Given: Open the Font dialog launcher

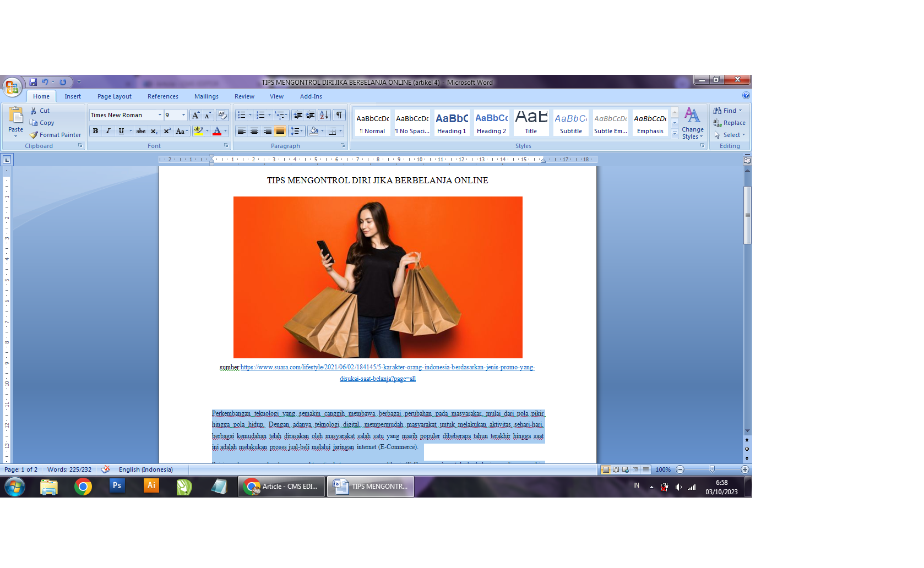Looking at the screenshot, I should 226,146.
